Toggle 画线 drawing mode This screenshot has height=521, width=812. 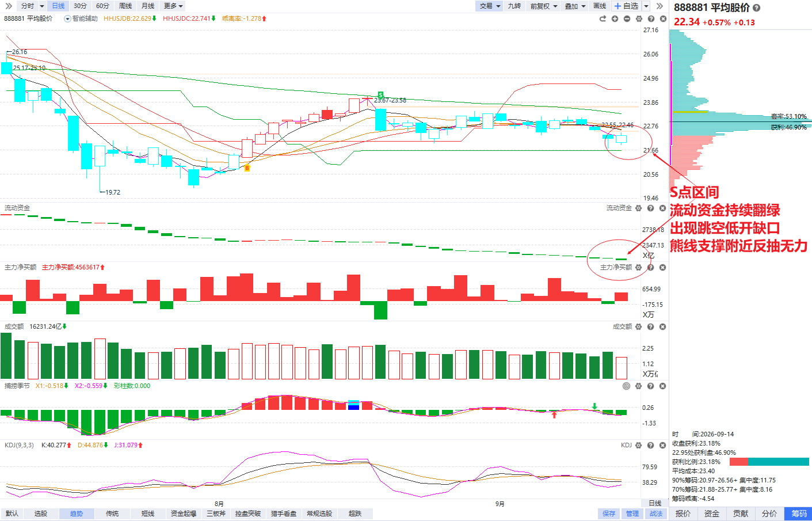600,6
